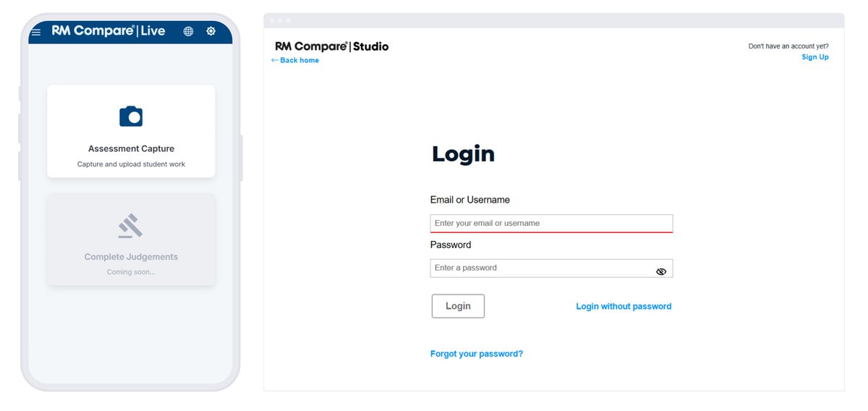Click the globe language icon
This screenshot has height=411, width=868.
coord(188,31)
